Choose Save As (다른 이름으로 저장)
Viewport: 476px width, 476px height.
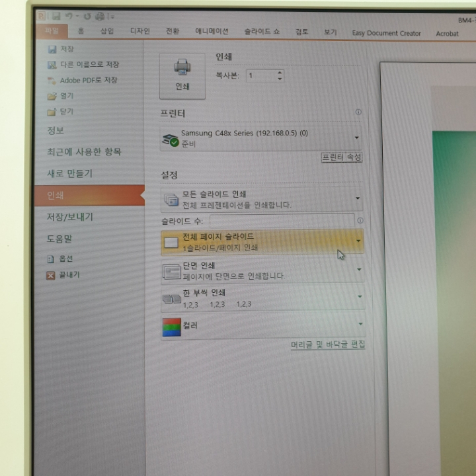click(83, 65)
